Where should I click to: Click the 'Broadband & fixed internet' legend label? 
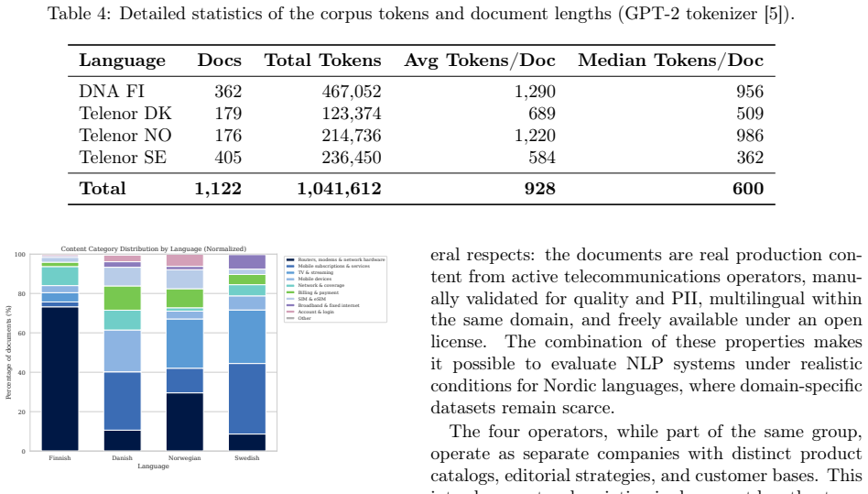[x=329, y=305]
